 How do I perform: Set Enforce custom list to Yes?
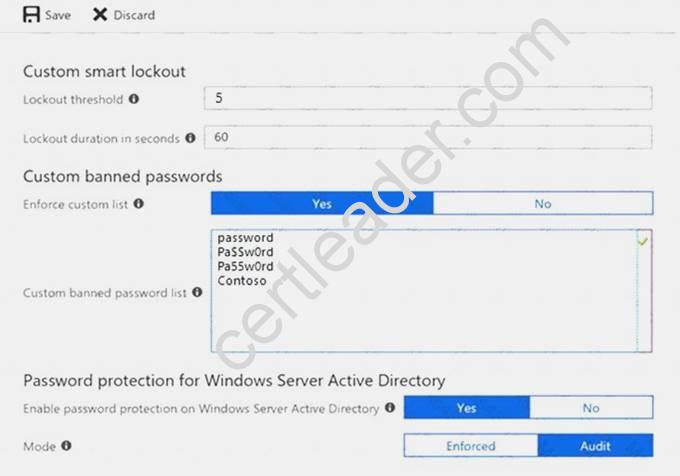click(x=322, y=203)
